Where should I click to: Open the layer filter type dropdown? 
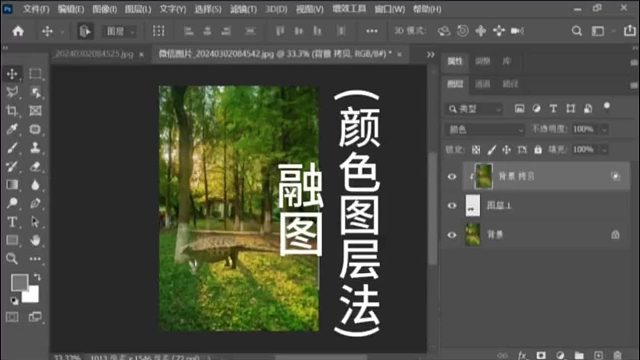coord(474,109)
